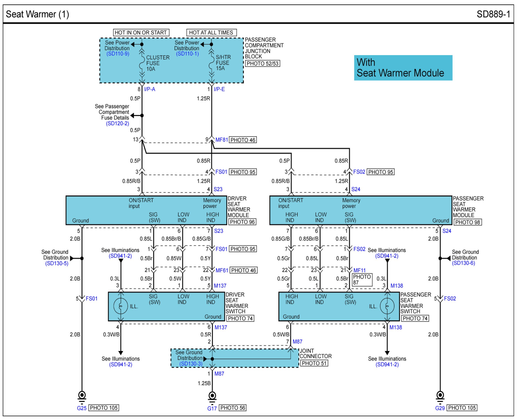This screenshot has width=517, height=420.
Task: Click the PHOTO 51 joint connector button
Action: [x=314, y=363]
